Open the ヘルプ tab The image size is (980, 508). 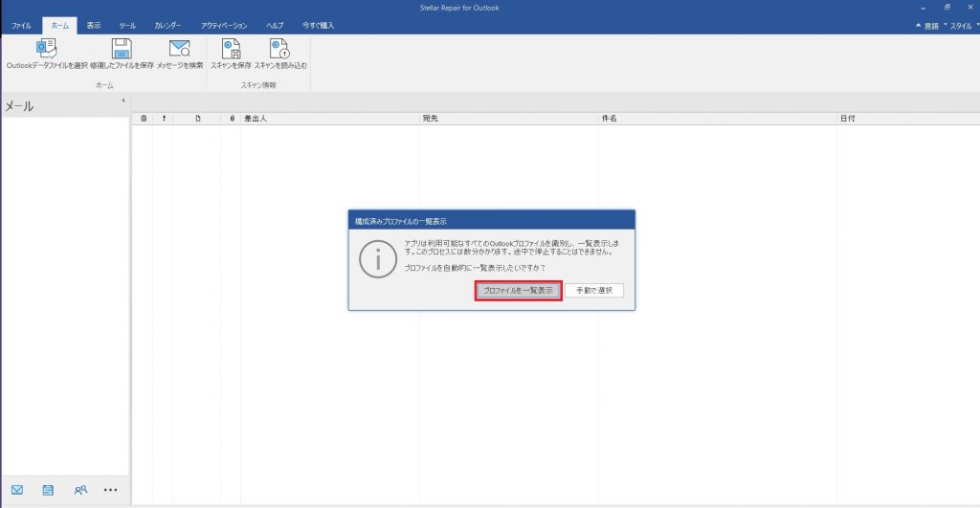pyautogui.click(x=275, y=26)
